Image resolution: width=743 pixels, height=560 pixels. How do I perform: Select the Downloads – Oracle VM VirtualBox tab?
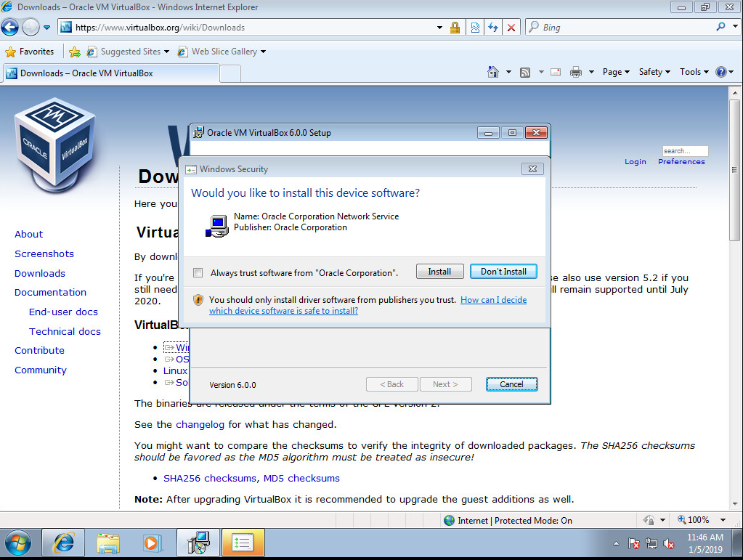click(111, 73)
